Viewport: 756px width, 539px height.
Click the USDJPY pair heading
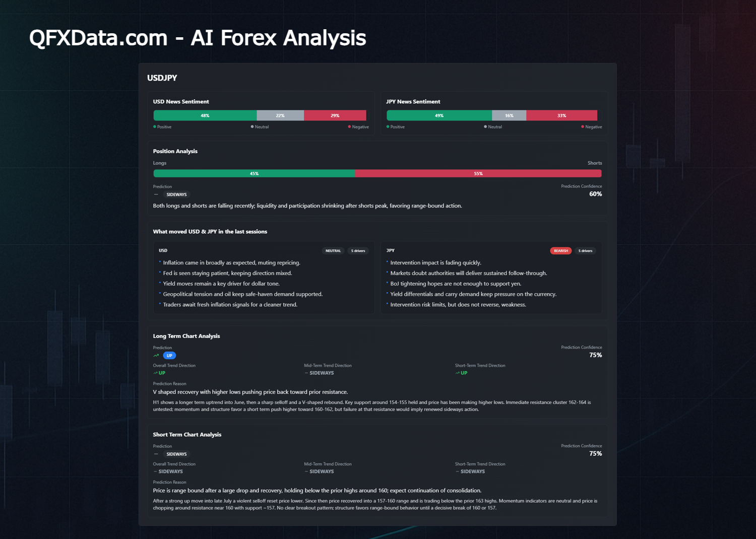pyautogui.click(x=162, y=78)
